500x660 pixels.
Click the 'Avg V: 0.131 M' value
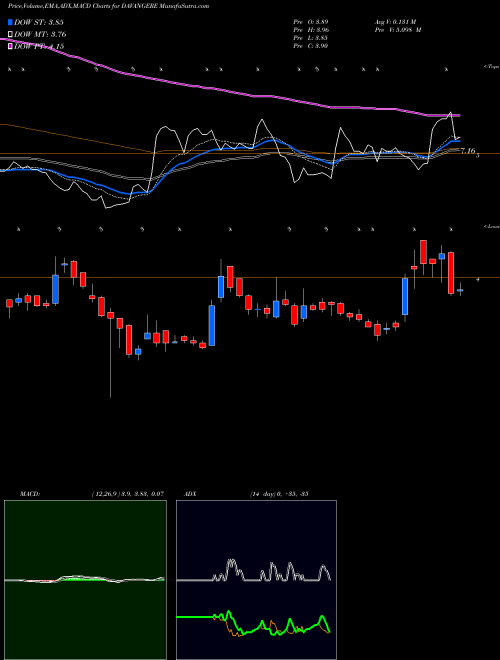pyautogui.click(x=398, y=21)
